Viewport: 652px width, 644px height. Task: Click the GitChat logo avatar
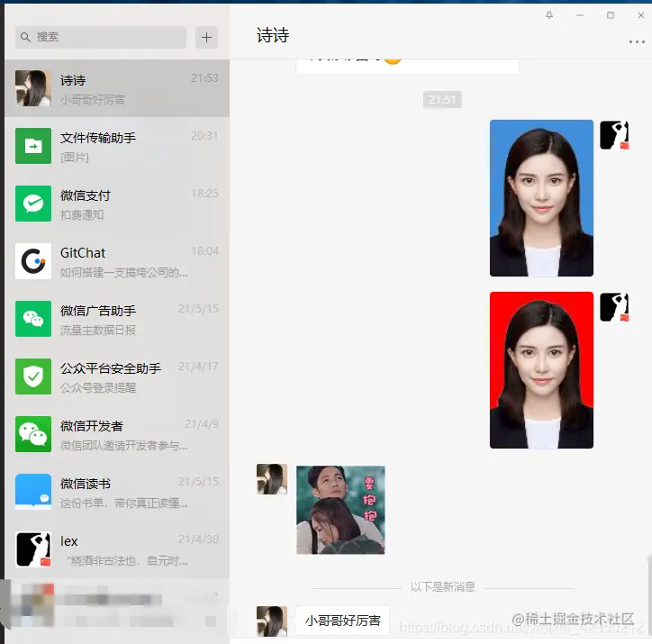(33, 261)
